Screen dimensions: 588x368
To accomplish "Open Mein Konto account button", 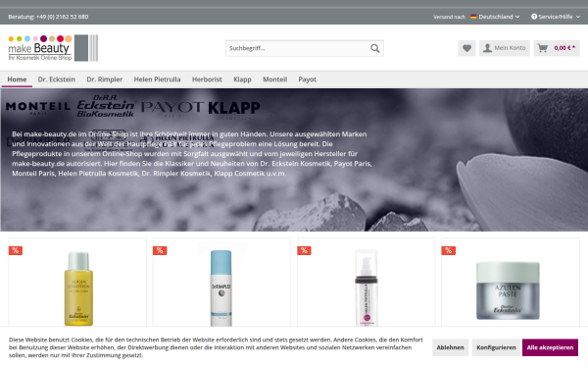I will pos(505,48).
